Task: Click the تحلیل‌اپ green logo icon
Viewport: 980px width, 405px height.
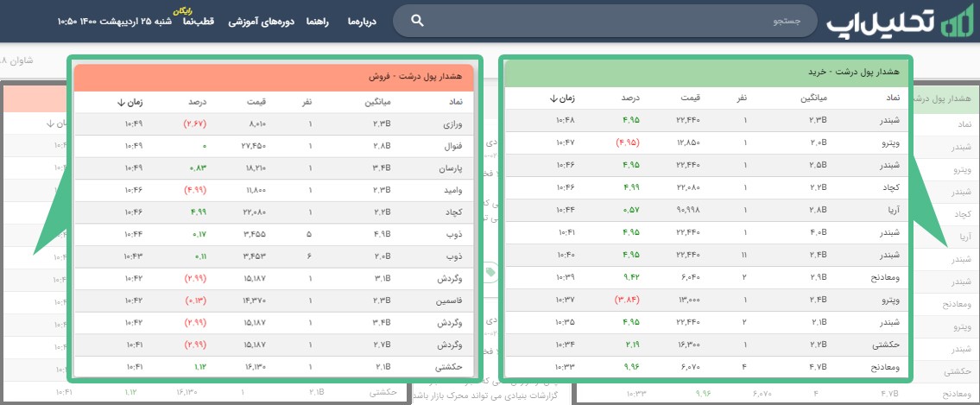Action: click(x=956, y=22)
